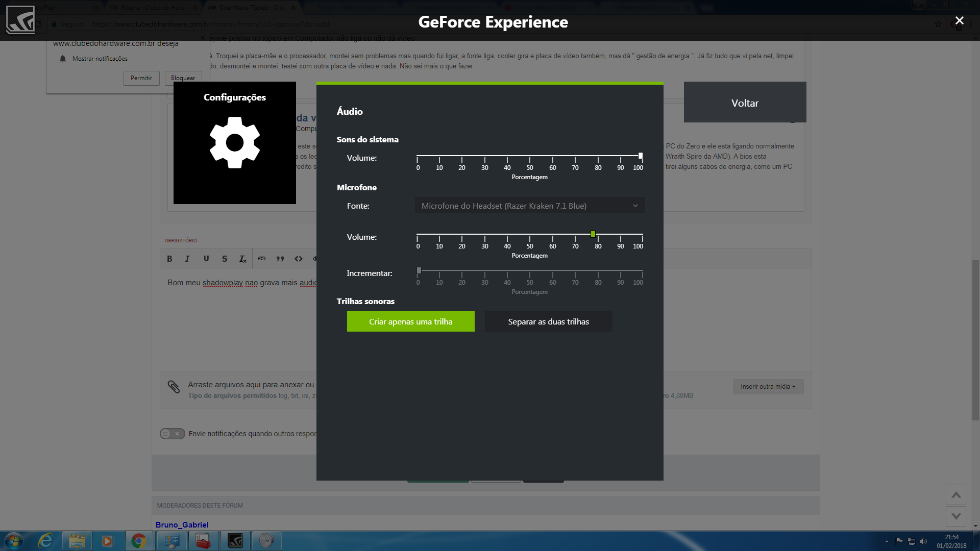Click the Incrementar slider handle

coord(419,270)
